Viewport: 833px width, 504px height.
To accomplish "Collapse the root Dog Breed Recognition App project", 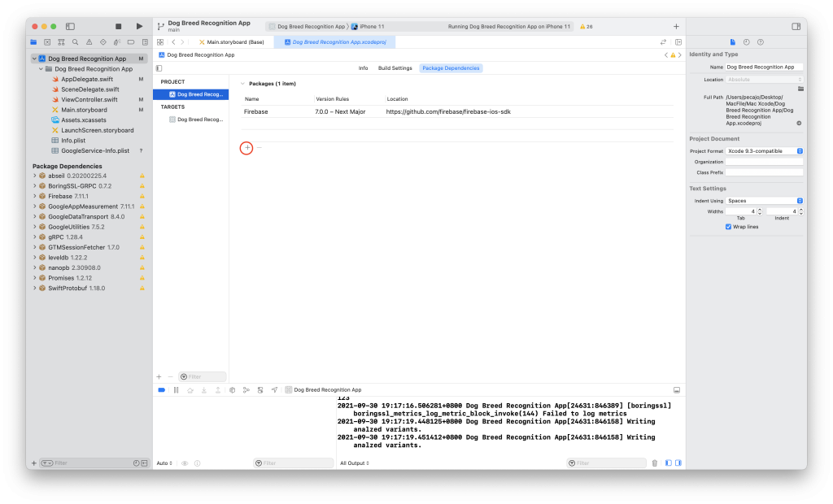I will click(34, 59).
